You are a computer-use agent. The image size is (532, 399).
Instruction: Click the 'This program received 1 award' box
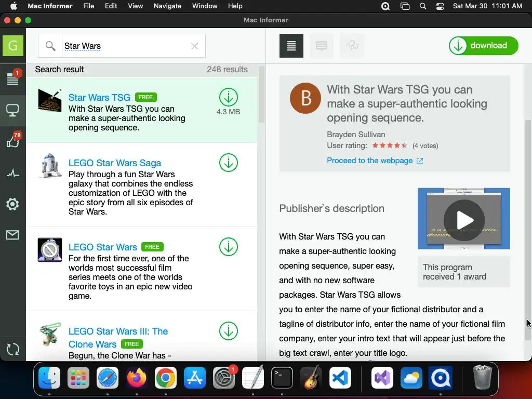click(464, 272)
